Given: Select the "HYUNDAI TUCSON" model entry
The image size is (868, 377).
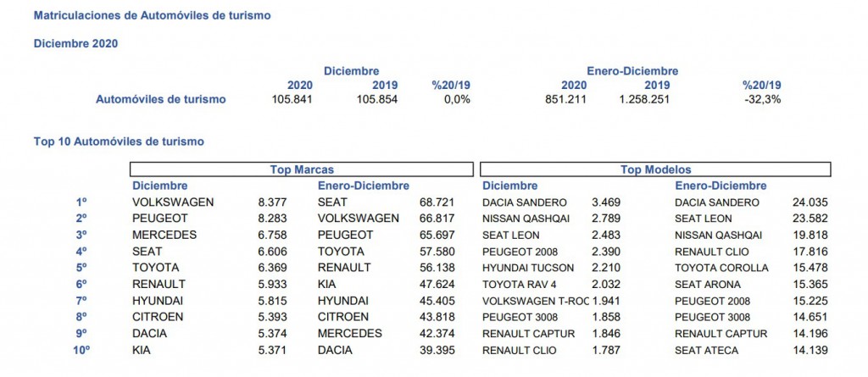Looking at the screenshot, I should pos(524,268).
